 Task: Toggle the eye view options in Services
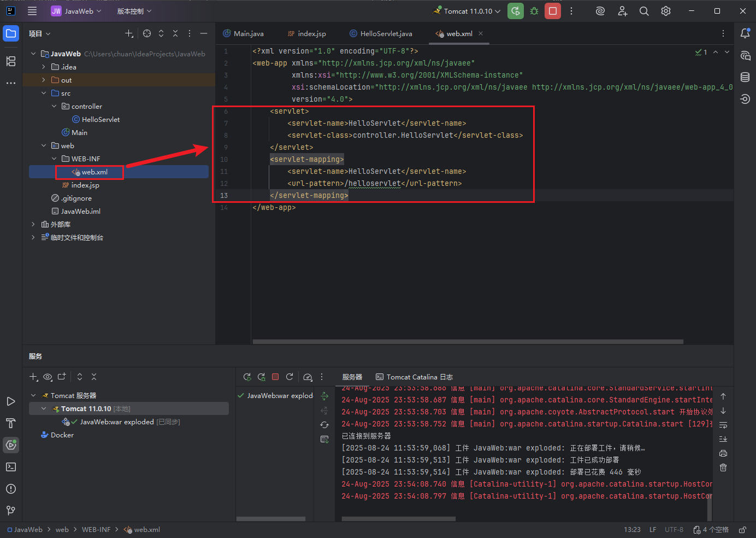(48, 377)
